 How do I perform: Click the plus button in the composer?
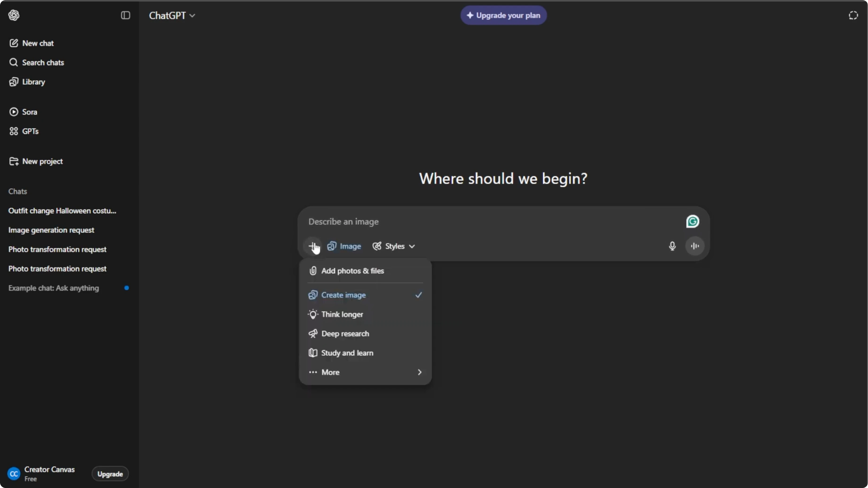pos(312,246)
